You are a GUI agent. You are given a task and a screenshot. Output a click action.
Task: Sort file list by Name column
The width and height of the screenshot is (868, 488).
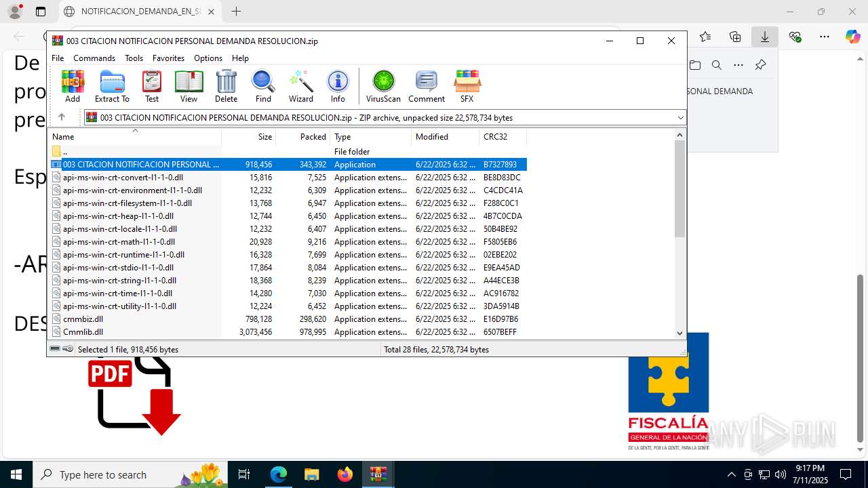tap(135, 136)
